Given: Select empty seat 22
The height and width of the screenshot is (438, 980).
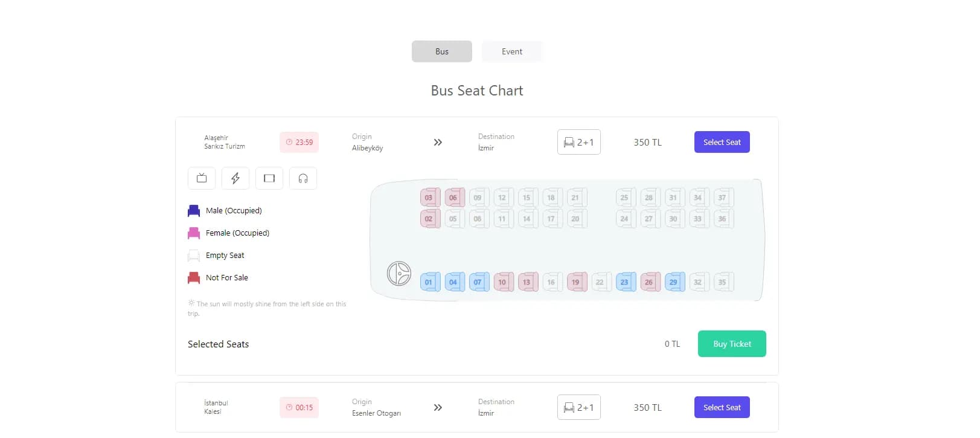Looking at the screenshot, I should (x=601, y=282).
